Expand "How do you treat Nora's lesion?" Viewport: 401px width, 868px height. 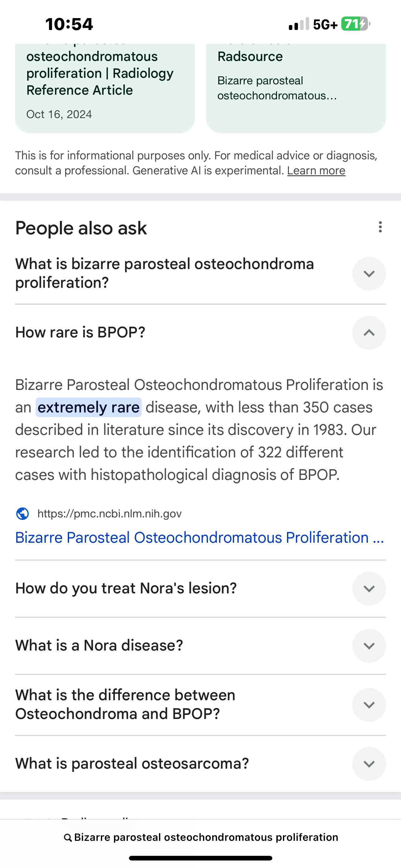[x=369, y=588]
